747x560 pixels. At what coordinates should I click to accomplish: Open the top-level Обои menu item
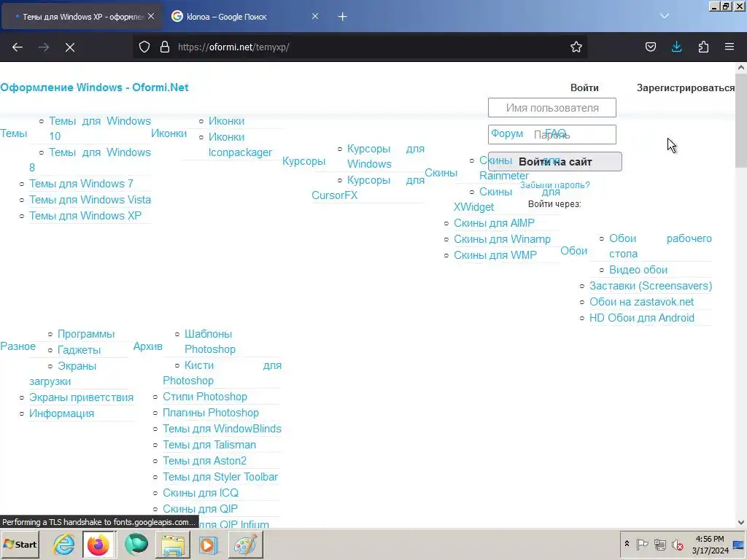[x=573, y=251]
